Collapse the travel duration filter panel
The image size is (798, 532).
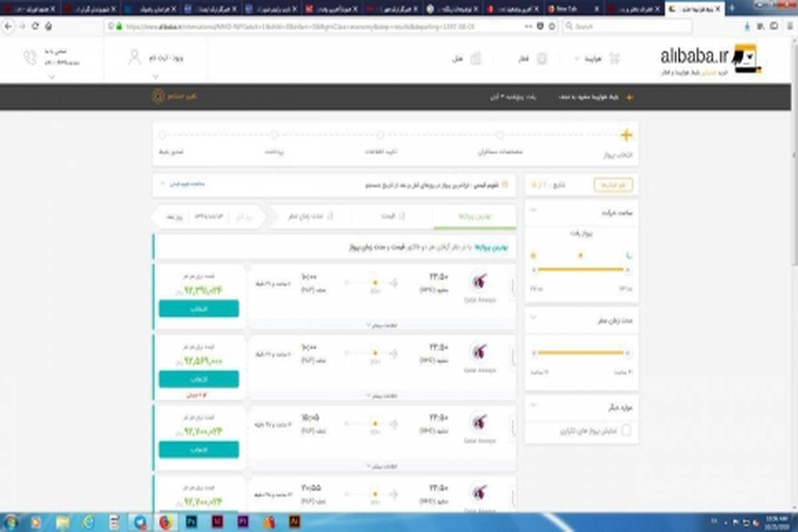pyautogui.click(x=532, y=319)
